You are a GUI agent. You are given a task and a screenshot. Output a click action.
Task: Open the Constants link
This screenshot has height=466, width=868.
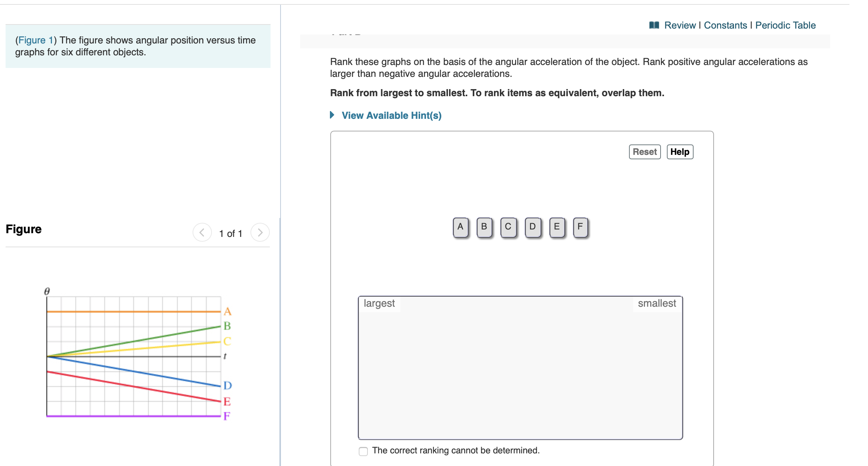725,25
